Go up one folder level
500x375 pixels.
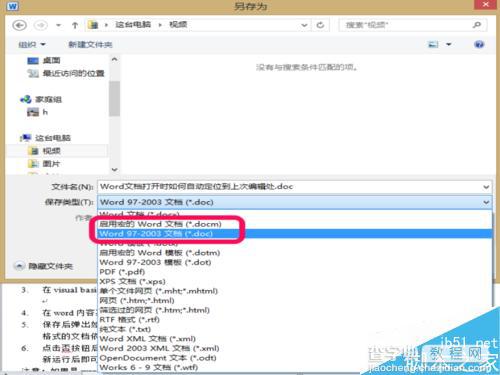click(x=75, y=25)
